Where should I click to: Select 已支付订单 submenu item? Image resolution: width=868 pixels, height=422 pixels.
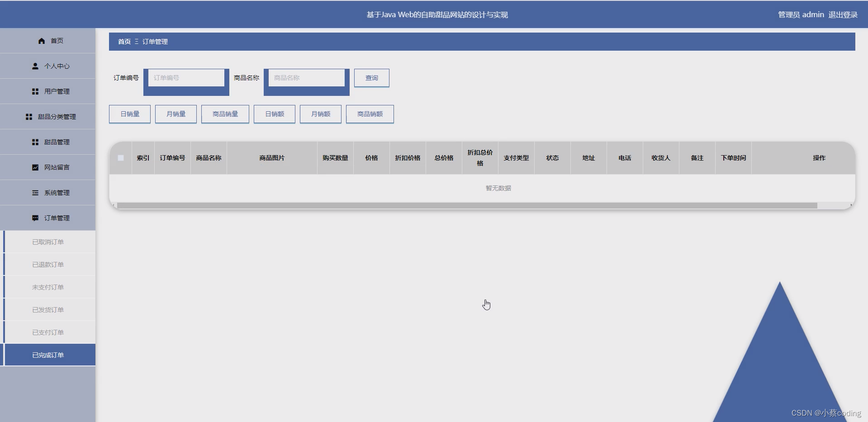coord(48,332)
